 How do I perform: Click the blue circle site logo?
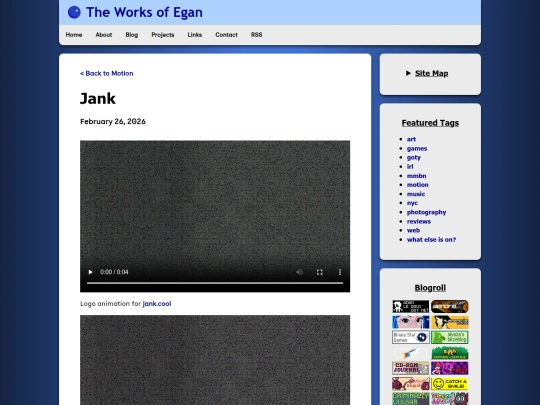(x=74, y=12)
